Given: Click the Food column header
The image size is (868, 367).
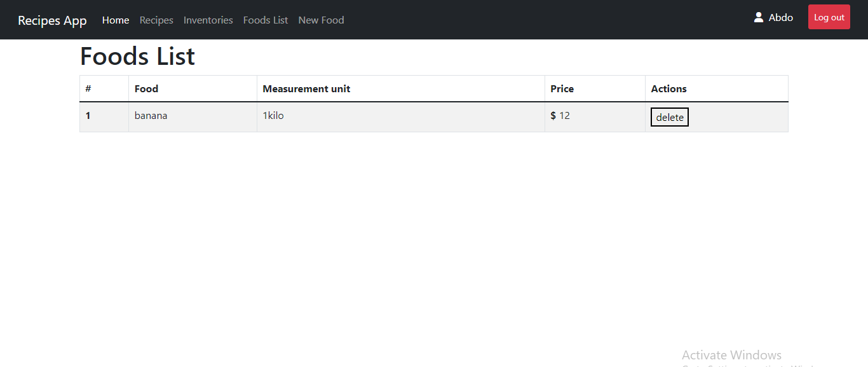Looking at the screenshot, I should pyautogui.click(x=146, y=88).
